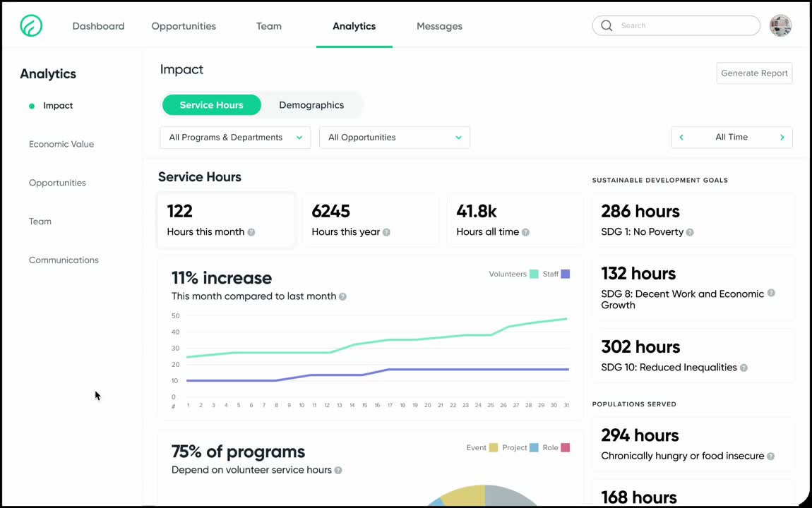Viewport: 812px width, 508px height.
Task: Open the All Programs & Departments dropdown
Action: [235, 137]
